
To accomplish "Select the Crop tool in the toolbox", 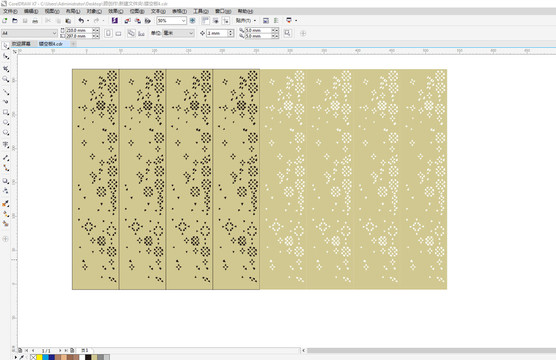I will click(6, 68).
